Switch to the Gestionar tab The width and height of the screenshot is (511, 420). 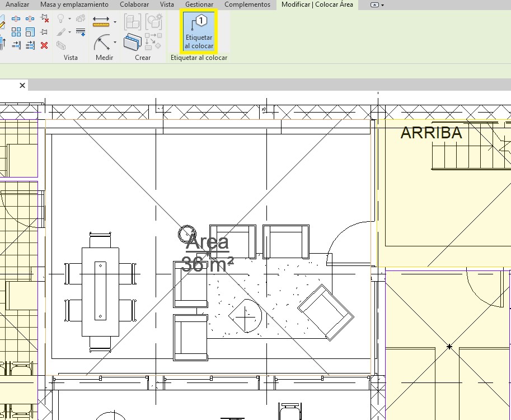coord(199,4)
